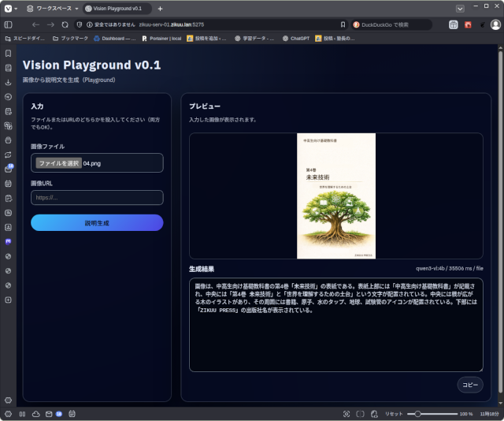Open the mail icon in status bar
Image resolution: width=504 pixels, height=421 pixels.
pos(48,414)
